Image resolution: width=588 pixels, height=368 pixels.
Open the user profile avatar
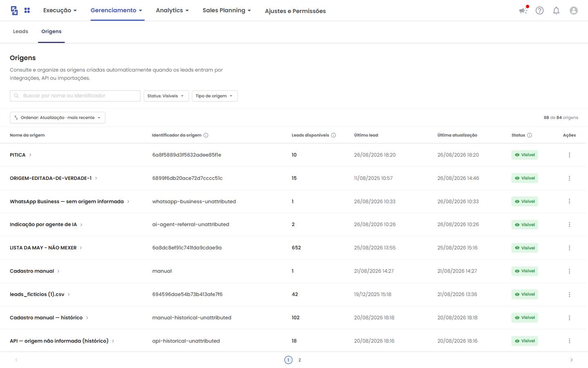(x=574, y=11)
